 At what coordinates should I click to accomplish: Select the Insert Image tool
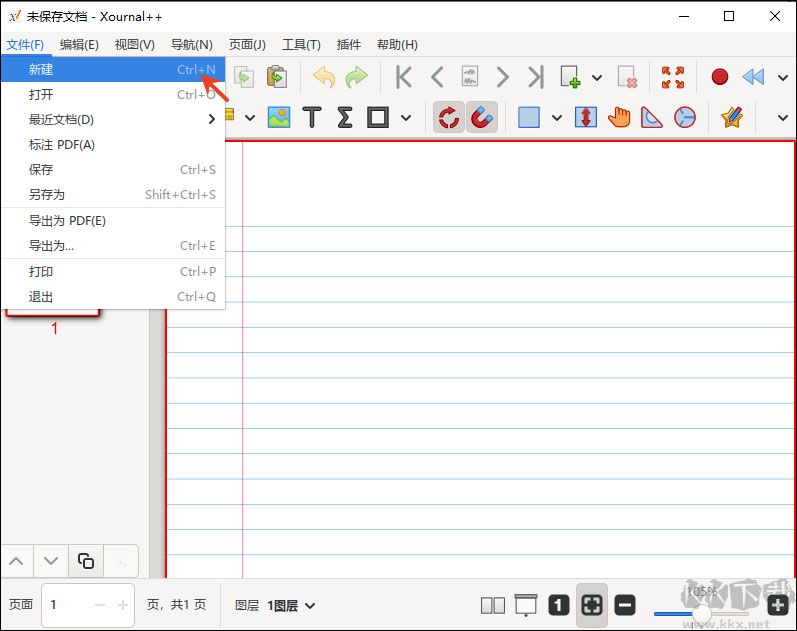tap(279, 117)
